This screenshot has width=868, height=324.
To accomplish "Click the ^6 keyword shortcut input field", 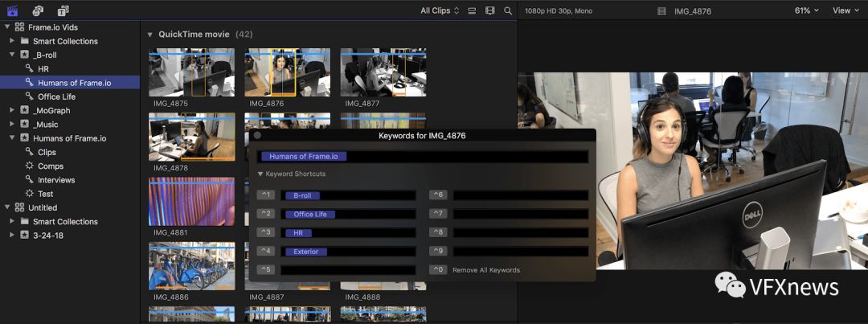I will point(520,195).
